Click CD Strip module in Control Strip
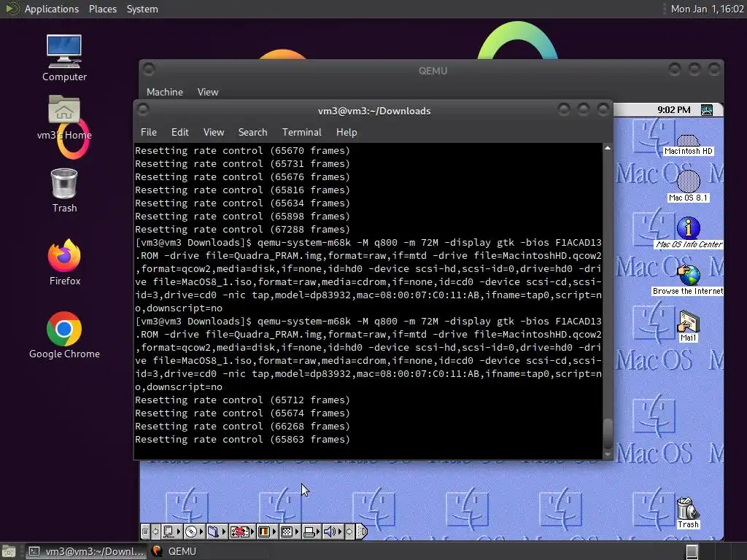This screenshot has width=747, height=560. (x=194, y=532)
